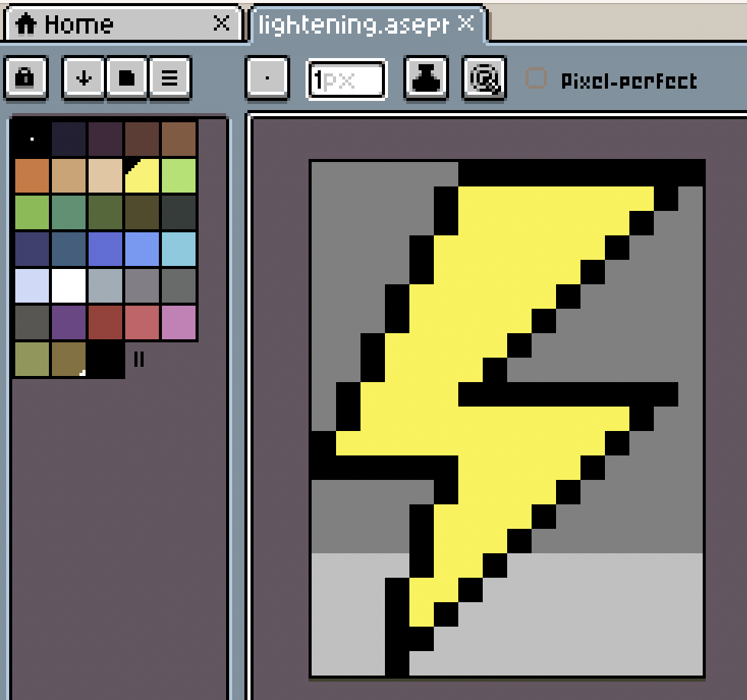Select the dark brown palette swatch
This screenshot has width=747, height=700.
pos(142,138)
